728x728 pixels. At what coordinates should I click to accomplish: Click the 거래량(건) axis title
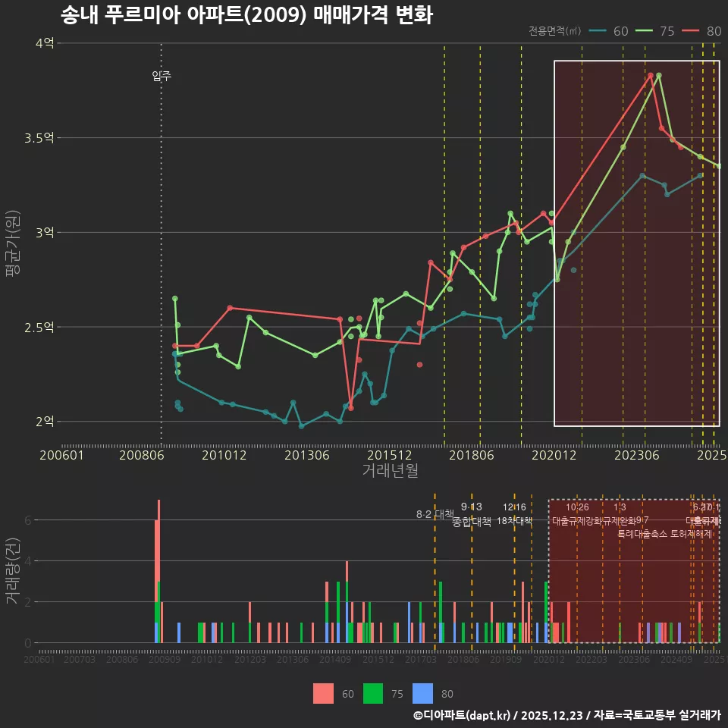[x=13, y=571]
